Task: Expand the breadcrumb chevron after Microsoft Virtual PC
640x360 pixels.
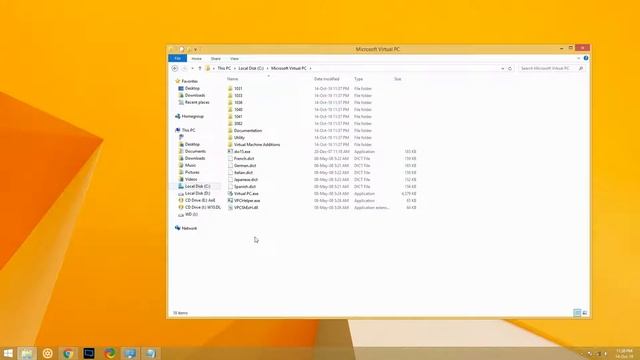Action: click(x=310, y=69)
